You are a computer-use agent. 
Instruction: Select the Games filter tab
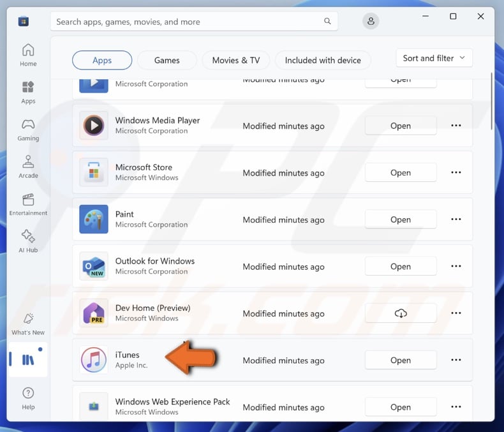coord(167,60)
